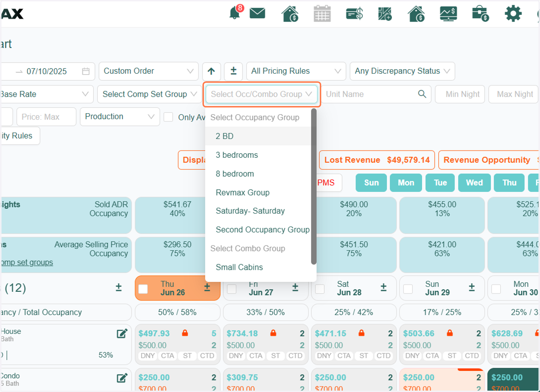Check the Thu Jun 26 checkbox

143,289
